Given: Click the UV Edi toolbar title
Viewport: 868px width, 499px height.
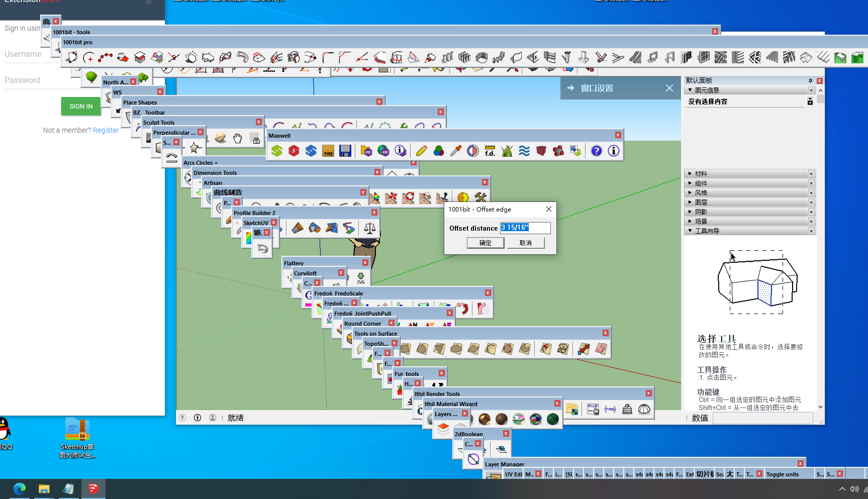Looking at the screenshot, I should pos(514,474).
